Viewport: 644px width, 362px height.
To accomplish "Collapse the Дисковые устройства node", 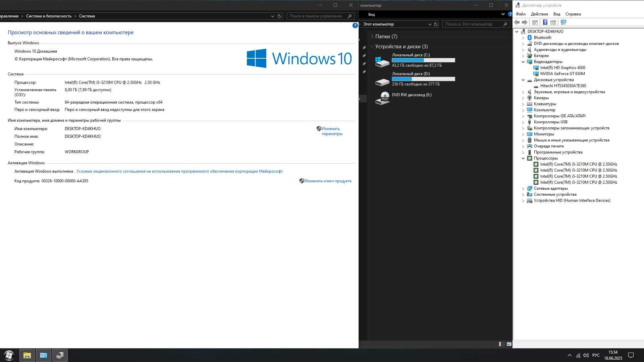I will click(523, 80).
